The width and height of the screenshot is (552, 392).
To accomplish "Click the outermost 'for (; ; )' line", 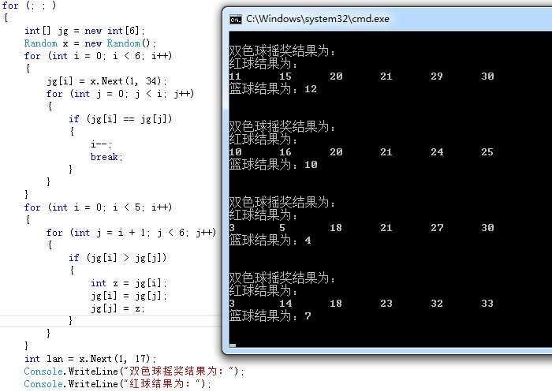I will coord(29,6).
